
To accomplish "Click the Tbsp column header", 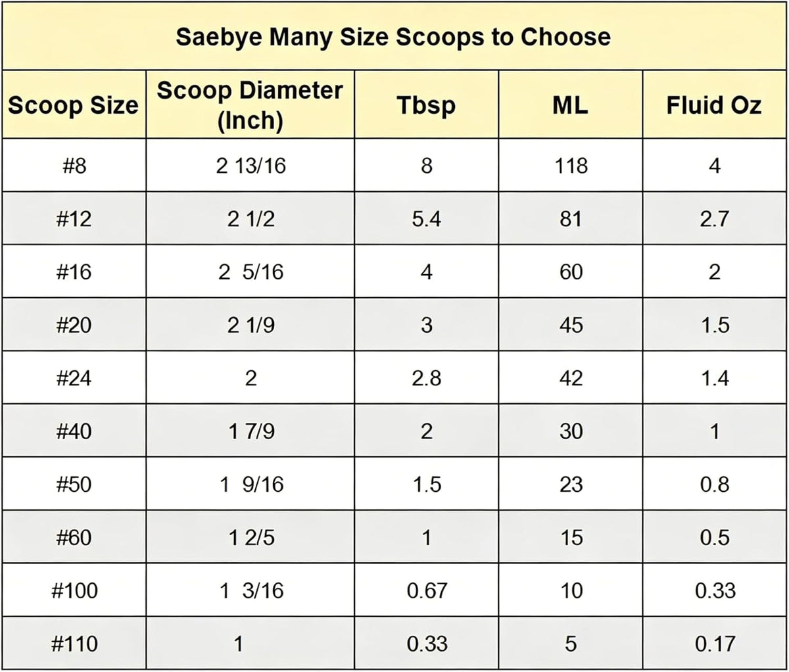I will (426, 105).
